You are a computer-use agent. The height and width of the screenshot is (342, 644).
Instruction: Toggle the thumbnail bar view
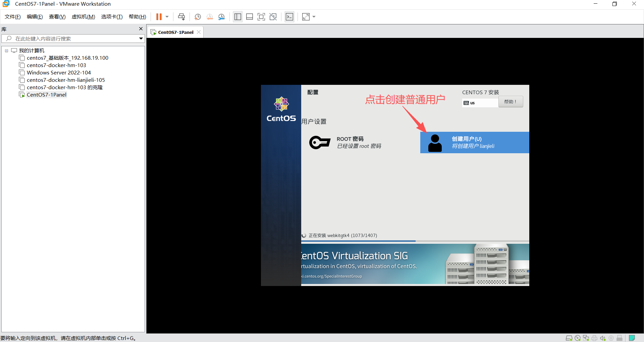tap(250, 17)
